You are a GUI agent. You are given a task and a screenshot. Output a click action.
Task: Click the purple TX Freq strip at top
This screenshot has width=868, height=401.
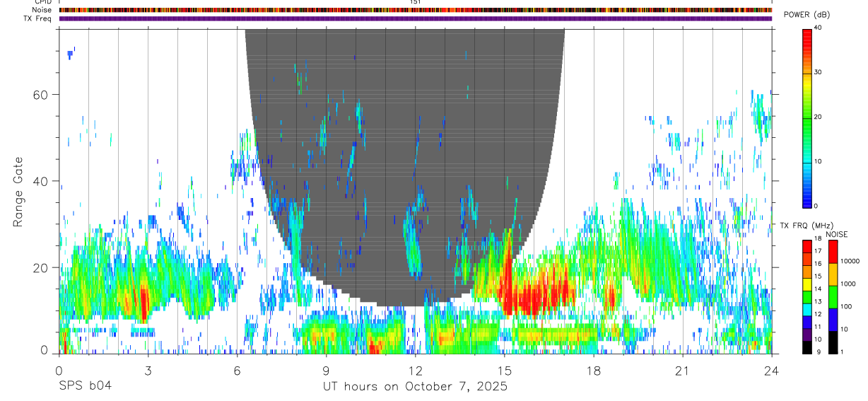click(x=416, y=18)
